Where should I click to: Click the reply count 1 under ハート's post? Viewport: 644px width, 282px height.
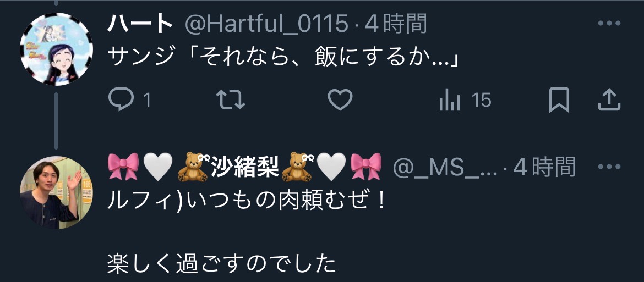[146, 101]
